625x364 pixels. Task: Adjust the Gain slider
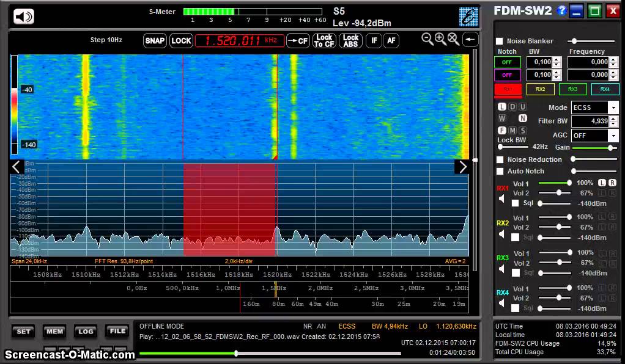(x=594, y=148)
